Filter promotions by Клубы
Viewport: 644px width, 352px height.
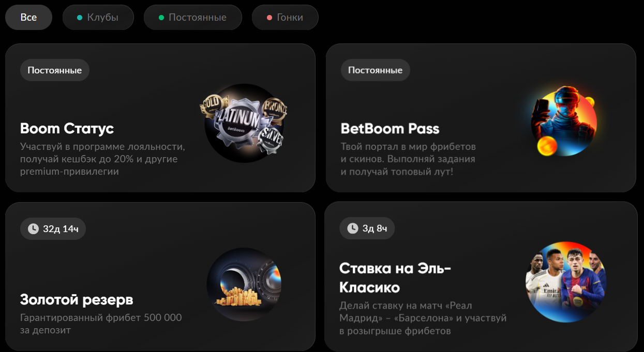pos(98,18)
